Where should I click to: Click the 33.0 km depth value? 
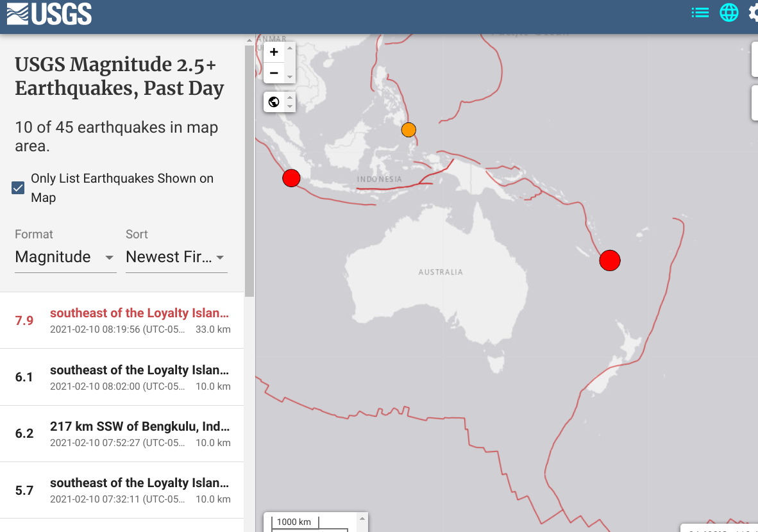213,329
